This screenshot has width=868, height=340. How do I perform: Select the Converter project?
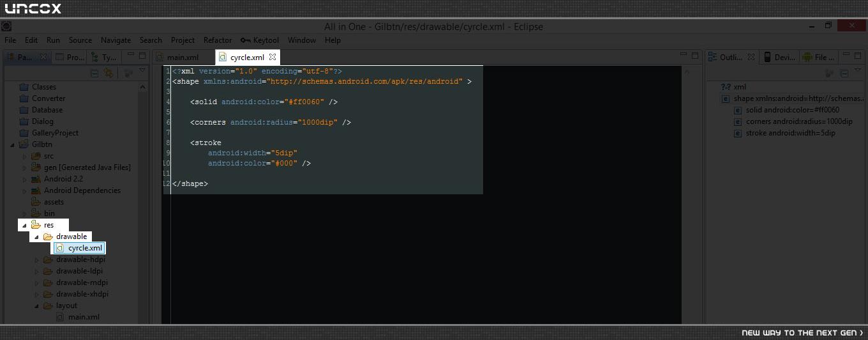click(x=42, y=98)
